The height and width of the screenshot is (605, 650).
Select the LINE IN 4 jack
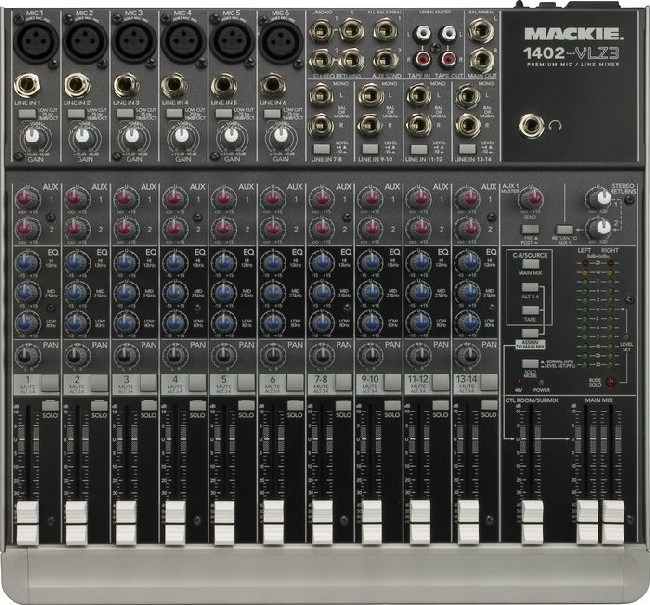click(x=175, y=85)
